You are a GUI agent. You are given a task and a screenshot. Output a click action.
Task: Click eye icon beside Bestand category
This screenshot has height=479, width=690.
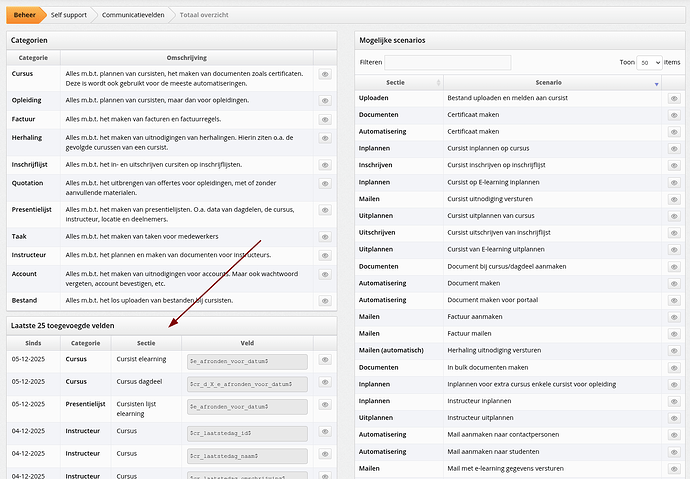(x=326, y=300)
